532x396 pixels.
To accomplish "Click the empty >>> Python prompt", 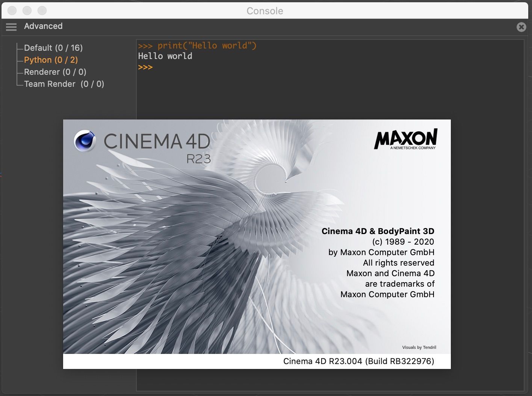I will click(145, 67).
